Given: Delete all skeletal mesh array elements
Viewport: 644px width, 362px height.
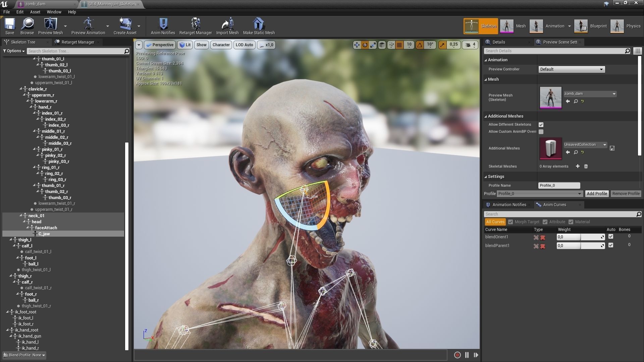Looking at the screenshot, I should point(586,166).
